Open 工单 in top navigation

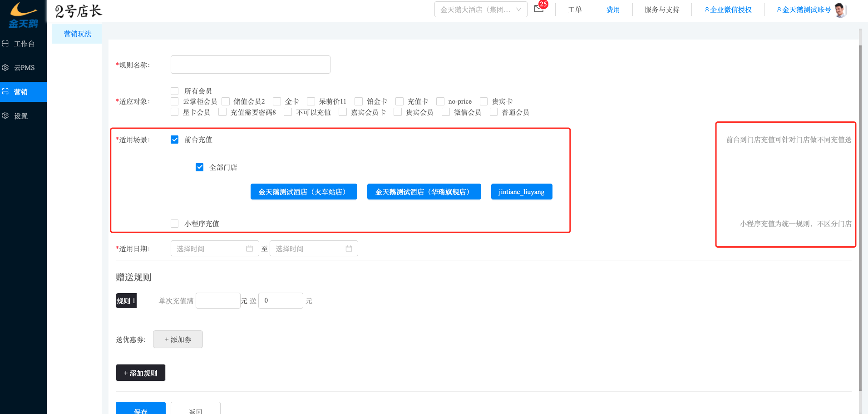pyautogui.click(x=575, y=10)
